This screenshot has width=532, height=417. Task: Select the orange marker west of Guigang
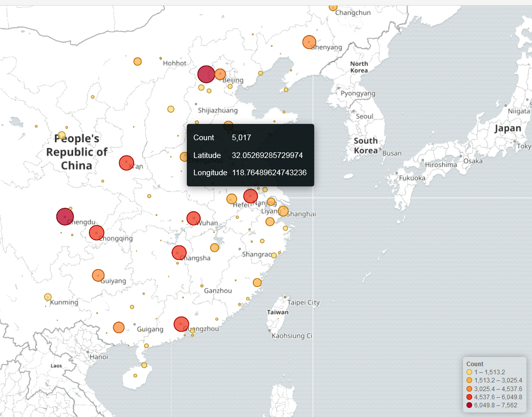point(119,327)
